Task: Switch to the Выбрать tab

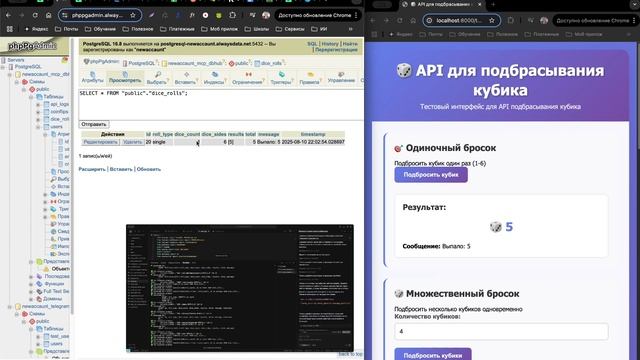Action: coord(157,77)
